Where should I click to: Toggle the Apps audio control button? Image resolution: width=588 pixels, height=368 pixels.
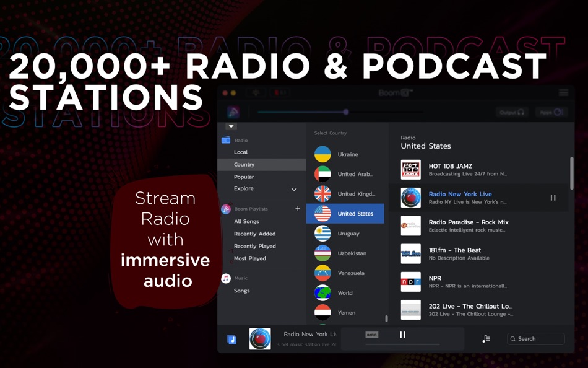pyautogui.click(x=551, y=112)
